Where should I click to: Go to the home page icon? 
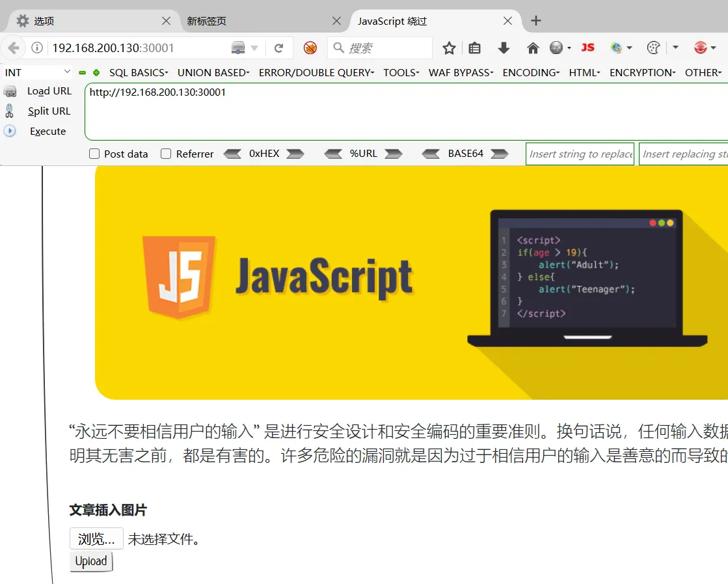tap(533, 48)
